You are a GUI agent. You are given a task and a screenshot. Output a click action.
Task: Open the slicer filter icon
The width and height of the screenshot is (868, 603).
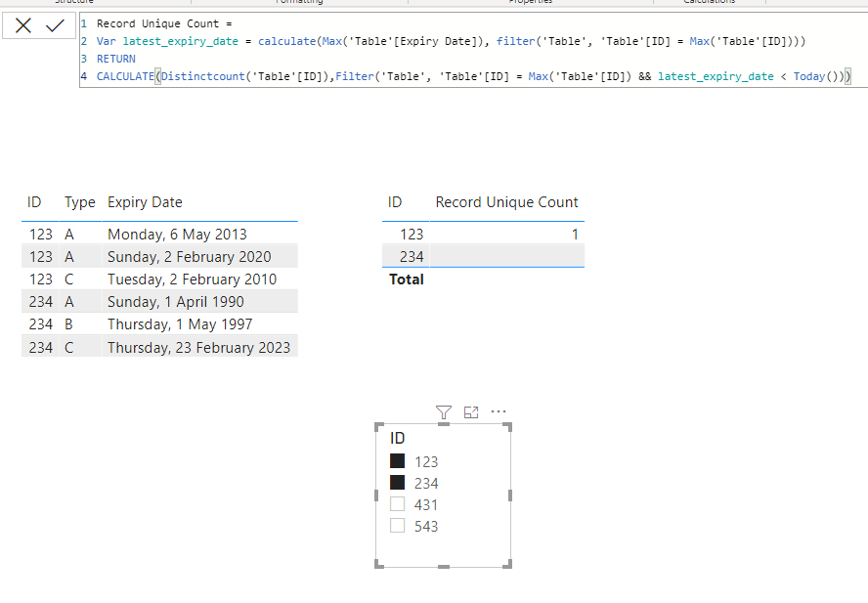(x=444, y=412)
